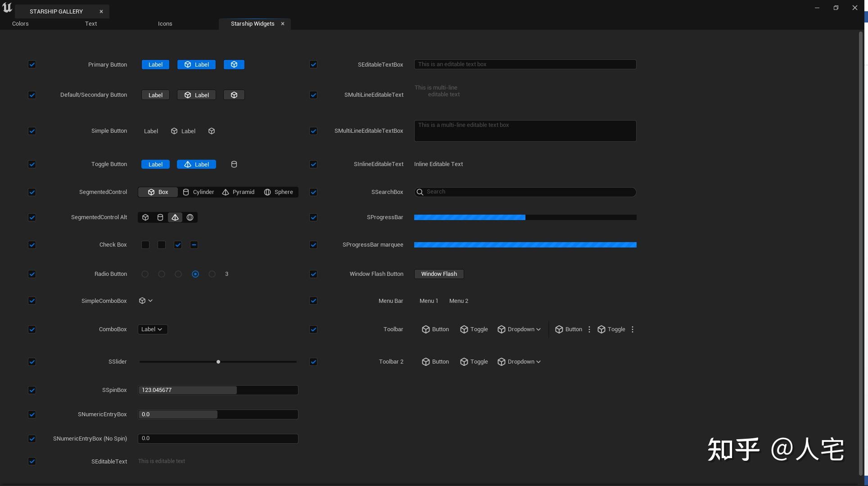
Task: Click the icon-only Simple Button cube
Action: (x=212, y=131)
